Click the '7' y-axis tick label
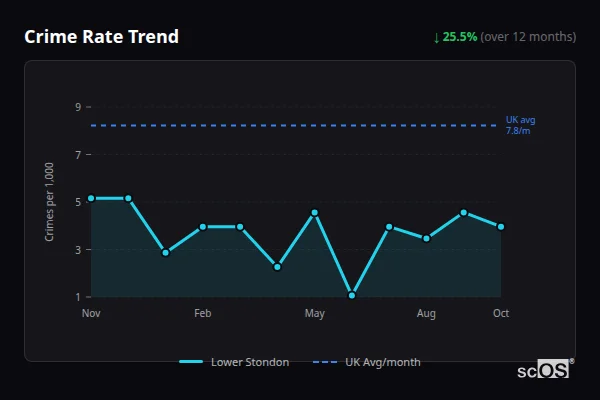This screenshot has width=600, height=400. tap(78, 155)
